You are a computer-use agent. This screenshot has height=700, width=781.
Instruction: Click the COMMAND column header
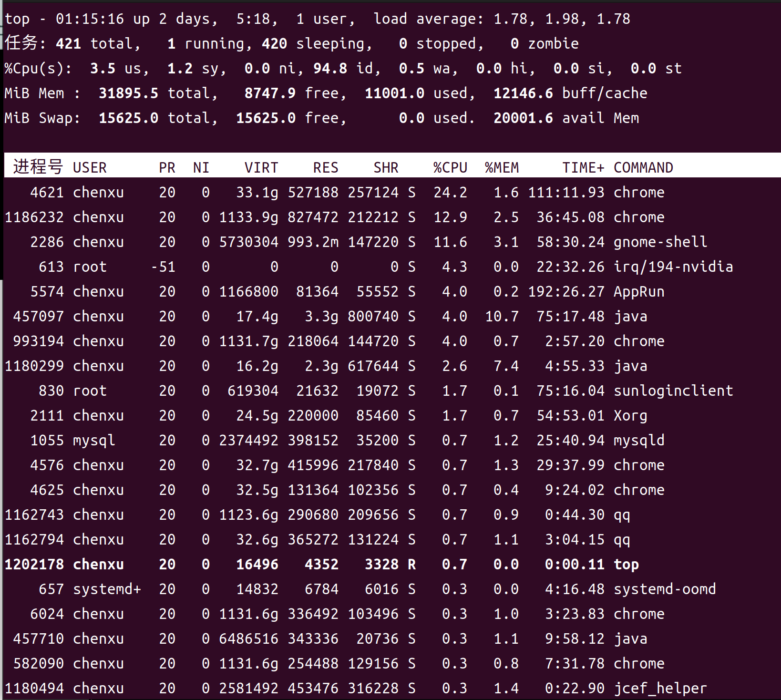tap(643, 167)
